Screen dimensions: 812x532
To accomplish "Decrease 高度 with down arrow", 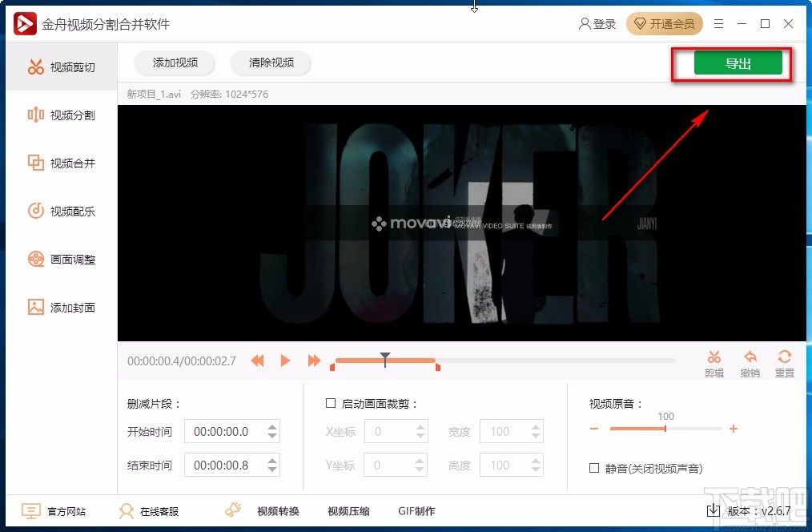I will tap(536, 470).
